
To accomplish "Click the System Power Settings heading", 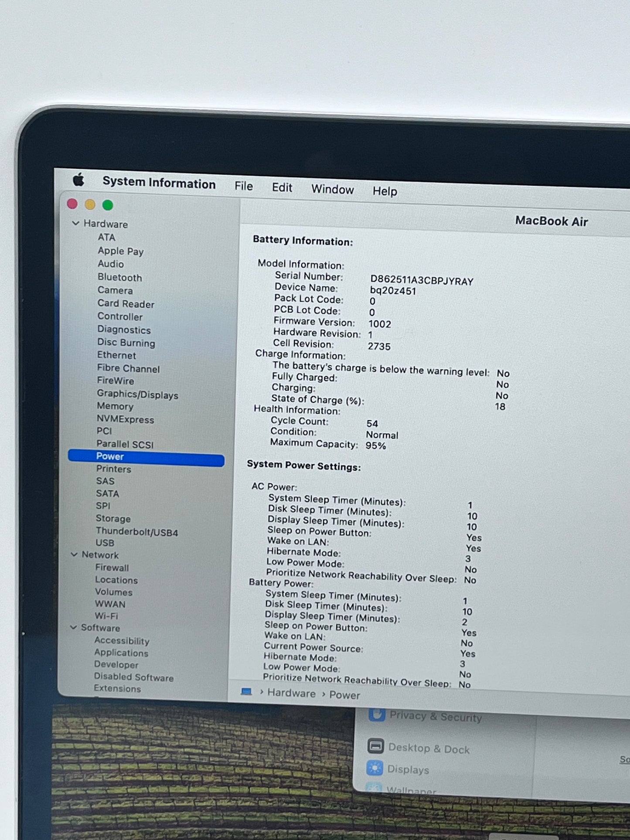I will click(304, 465).
